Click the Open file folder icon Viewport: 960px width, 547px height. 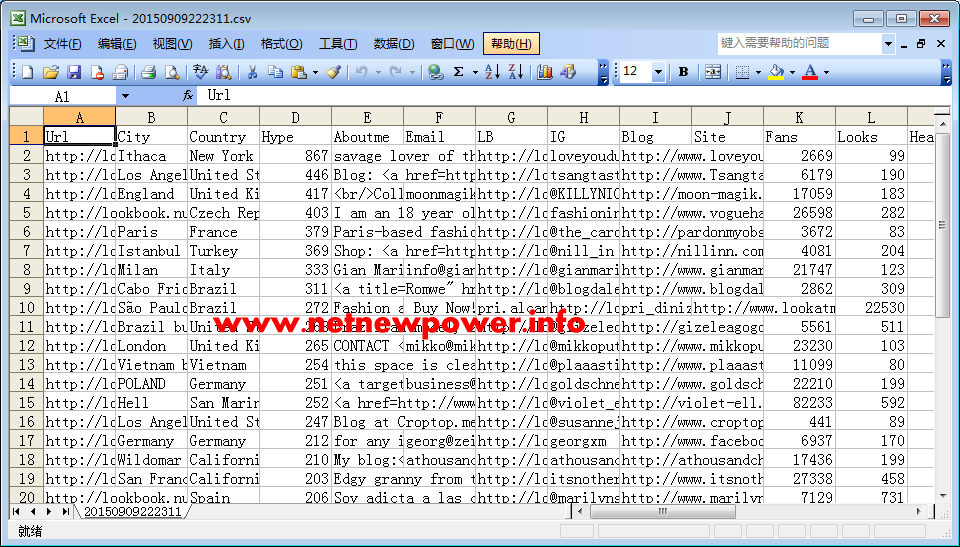(51, 72)
